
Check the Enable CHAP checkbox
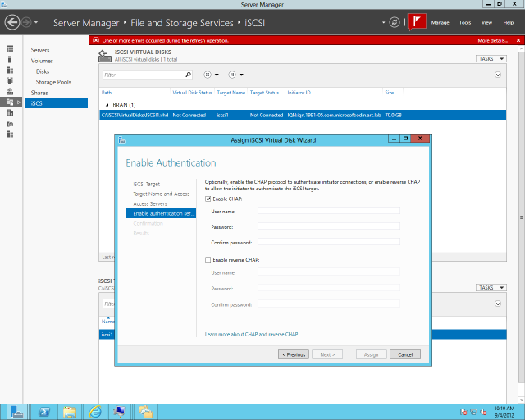(x=208, y=199)
